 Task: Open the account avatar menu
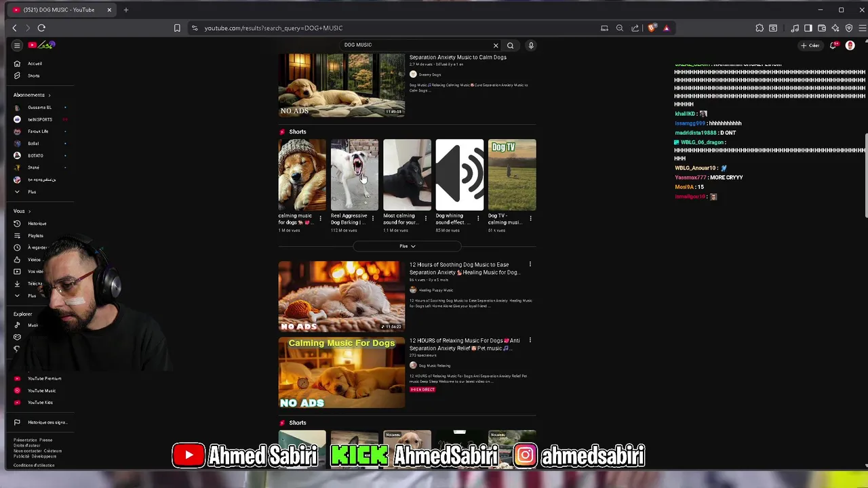pyautogui.click(x=850, y=45)
